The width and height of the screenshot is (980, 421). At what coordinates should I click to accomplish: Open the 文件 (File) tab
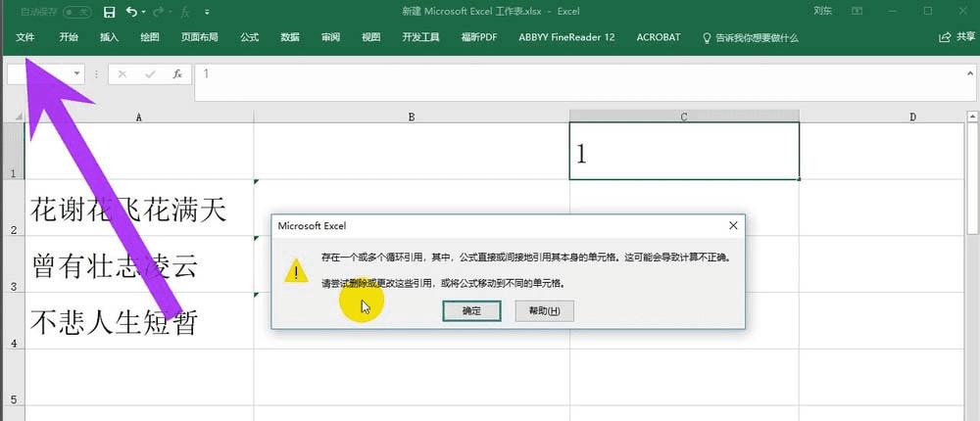(x=25, y=37)
